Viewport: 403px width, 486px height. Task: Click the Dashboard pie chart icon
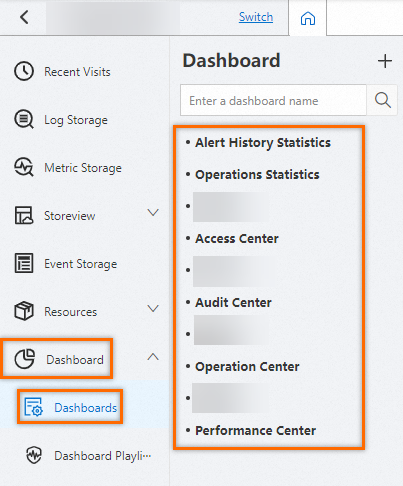(x=24, y=359)
